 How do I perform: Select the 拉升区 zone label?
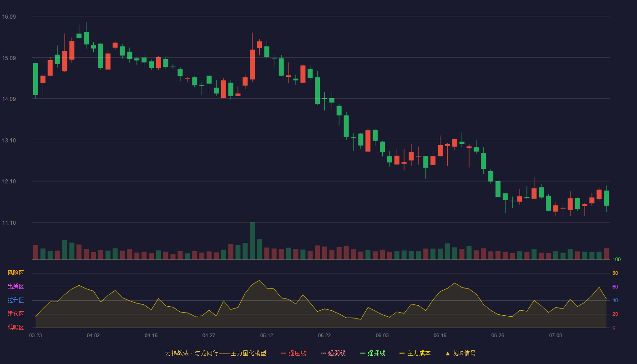point(15,300)
